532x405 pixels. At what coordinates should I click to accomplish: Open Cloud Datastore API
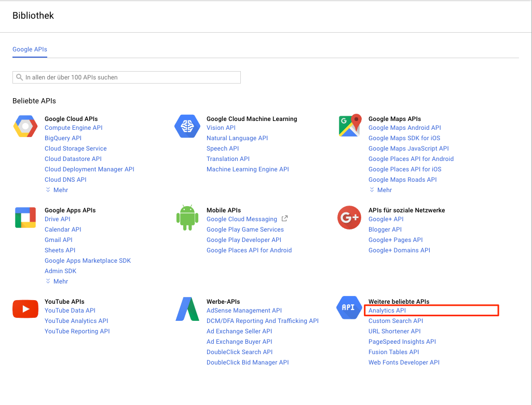click(73, 159)
